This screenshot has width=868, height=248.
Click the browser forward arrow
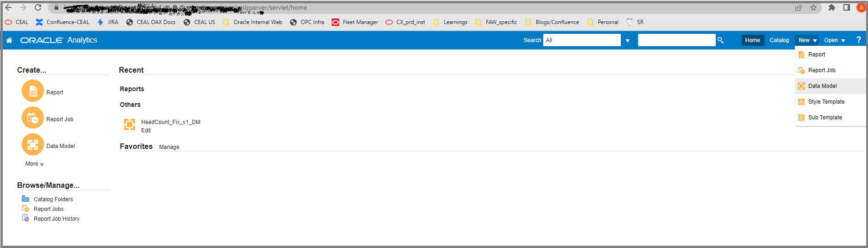23,7
